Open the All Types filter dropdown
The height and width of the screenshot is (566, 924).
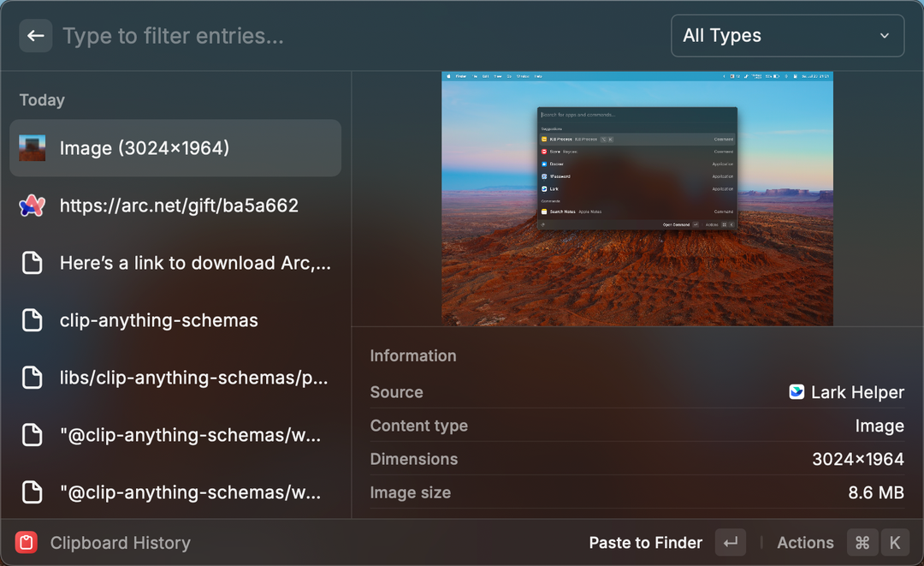[x=787, y=36]
